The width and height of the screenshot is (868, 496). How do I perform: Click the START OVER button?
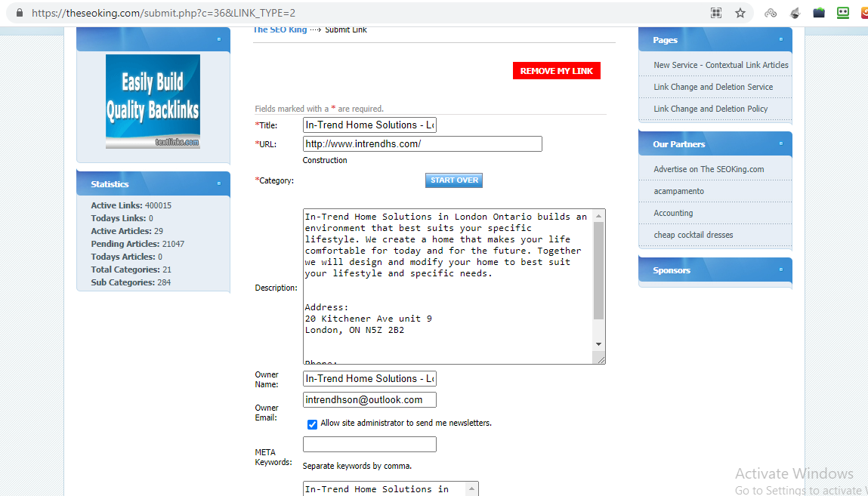(x=454, y=180)
